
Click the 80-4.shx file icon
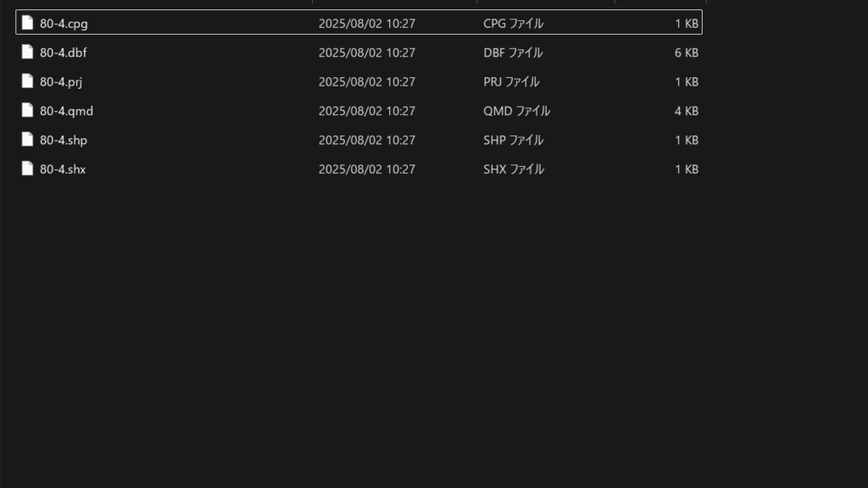tap(27, 169)
